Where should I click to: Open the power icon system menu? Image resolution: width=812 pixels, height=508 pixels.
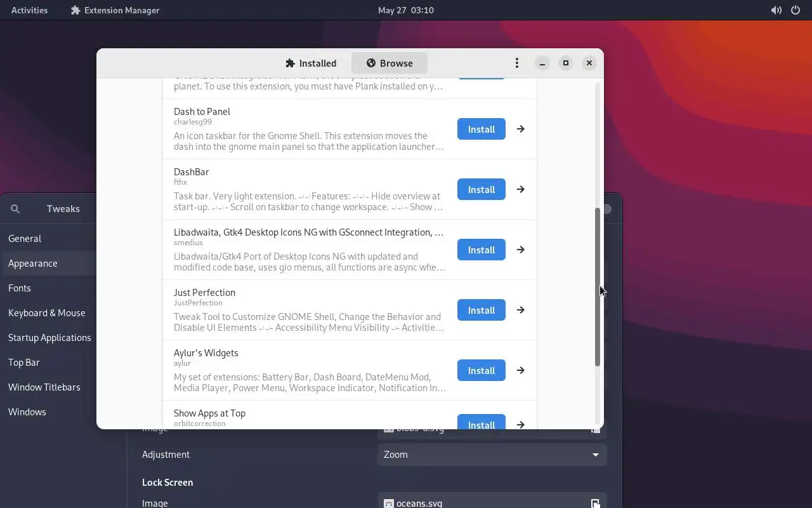796,10
